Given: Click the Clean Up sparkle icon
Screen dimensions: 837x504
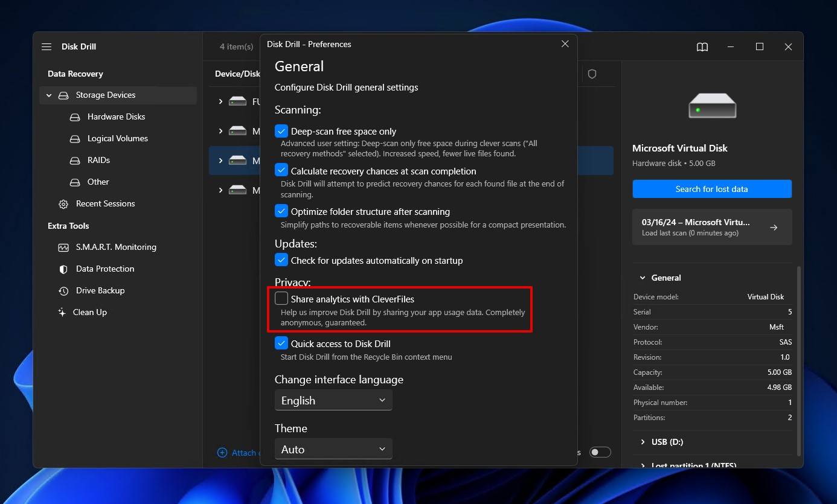Looking at the screenshot, I should pos(62,312).
